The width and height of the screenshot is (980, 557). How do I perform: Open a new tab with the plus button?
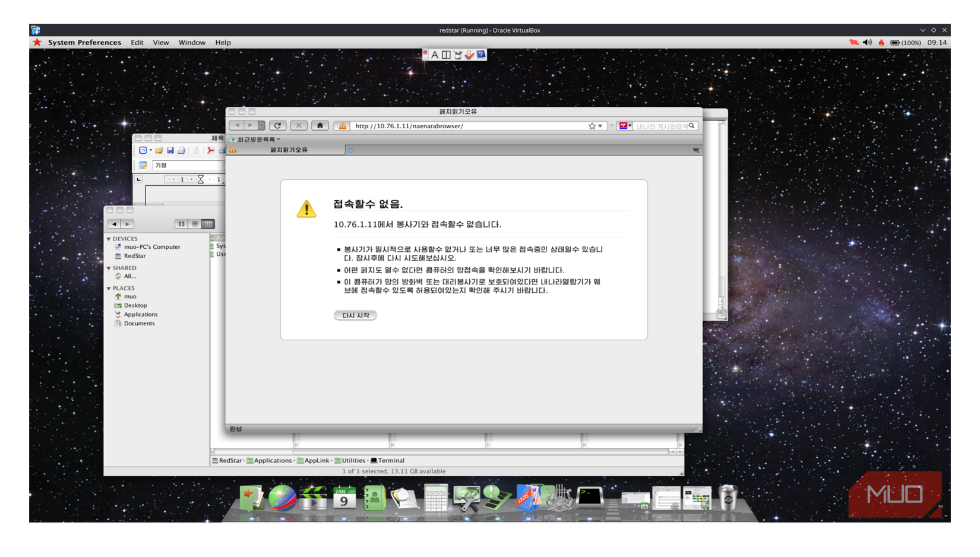(350, 150)
